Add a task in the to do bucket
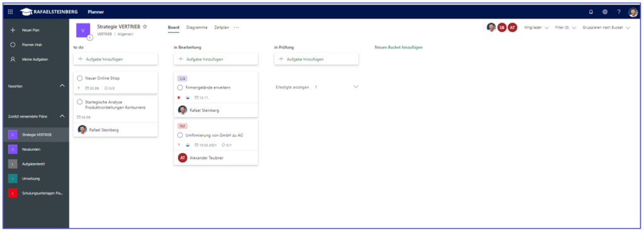 [x=116, y=59]
